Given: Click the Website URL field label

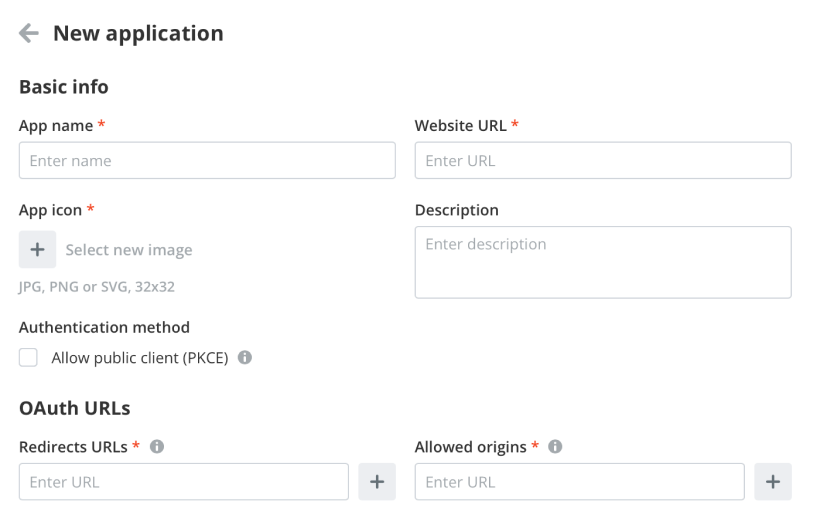Looking at the screenshot, I should [x=461, y=126].
